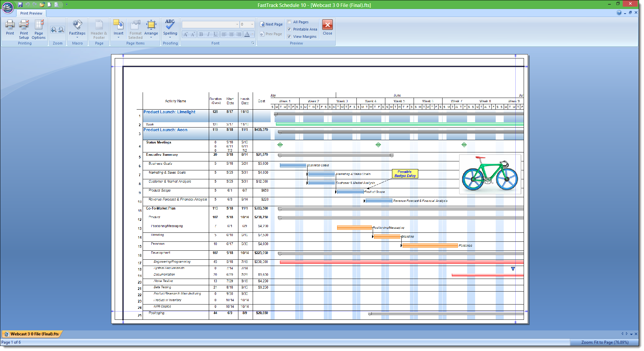Click the zoom in magnifier

(x=54, y=30)
